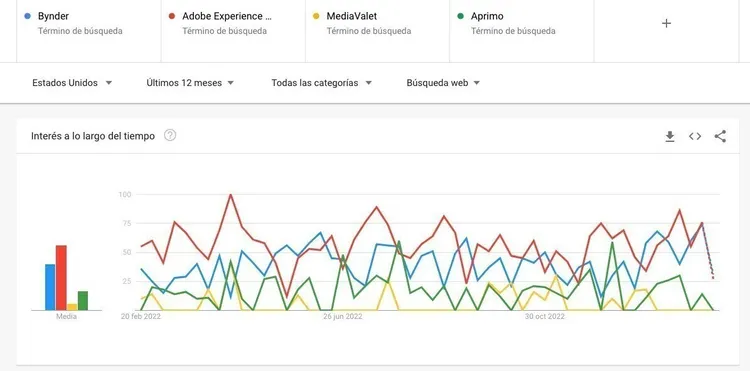
Task: Click the Interés a lo largo del tiempo title
Action: click(x=93, y=136)
